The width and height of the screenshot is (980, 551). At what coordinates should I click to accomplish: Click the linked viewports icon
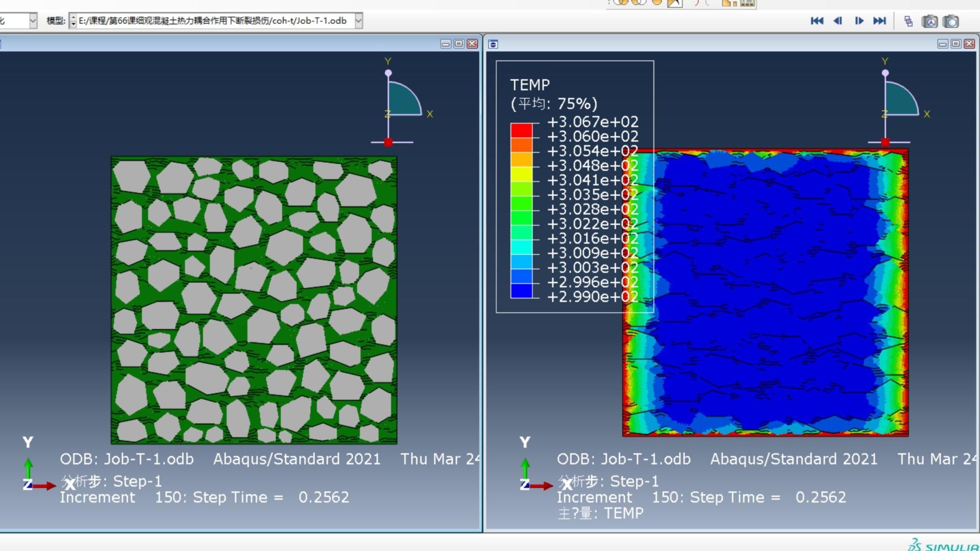(x=908, y=21)
